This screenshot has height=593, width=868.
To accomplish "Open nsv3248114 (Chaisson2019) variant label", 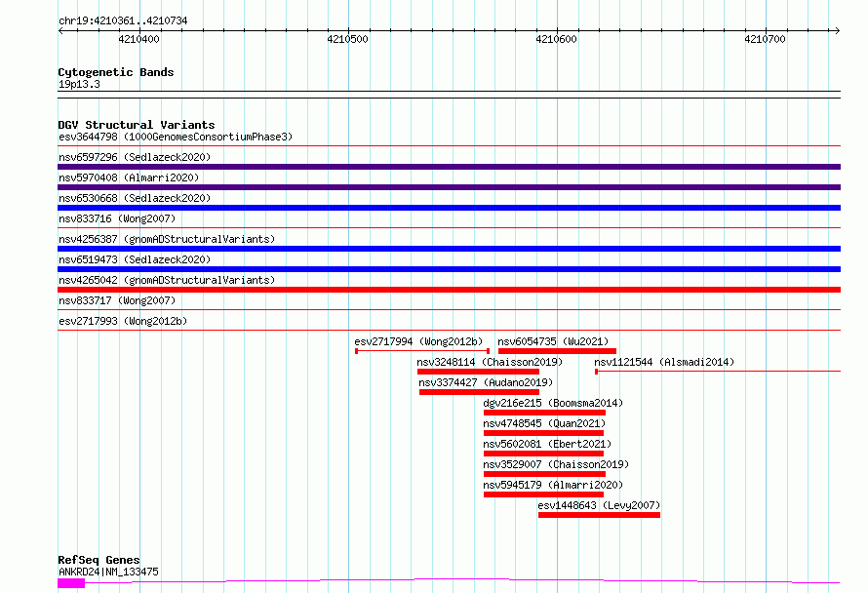I will pyautogui.click(x=490, y=362).
